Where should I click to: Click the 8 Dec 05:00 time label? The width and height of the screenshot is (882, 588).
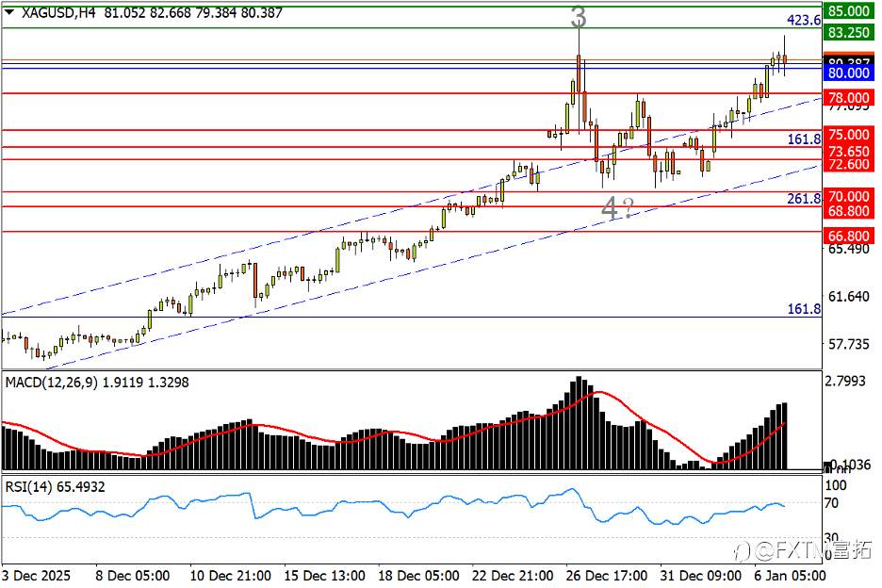tap(133, 576)
